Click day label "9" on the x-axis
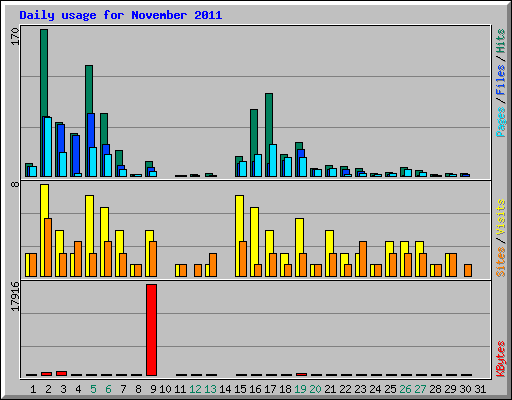This screenshot has height=400, width=512. (153, 389)
